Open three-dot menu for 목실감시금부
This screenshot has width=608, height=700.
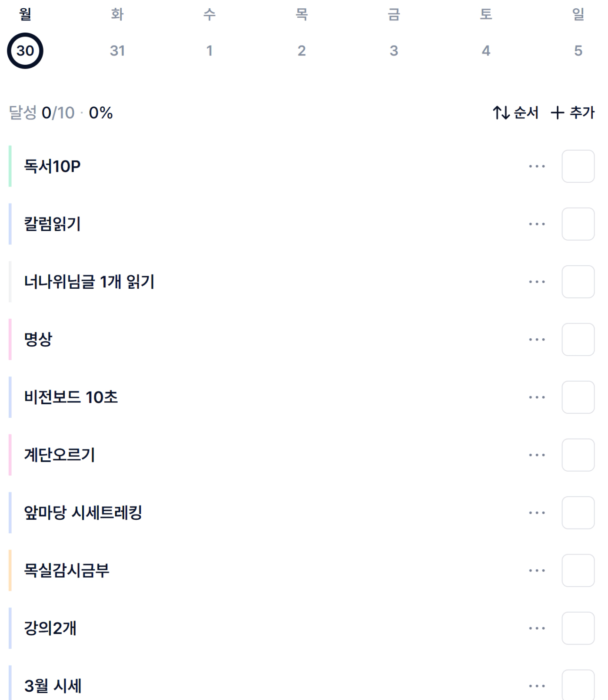537,571
